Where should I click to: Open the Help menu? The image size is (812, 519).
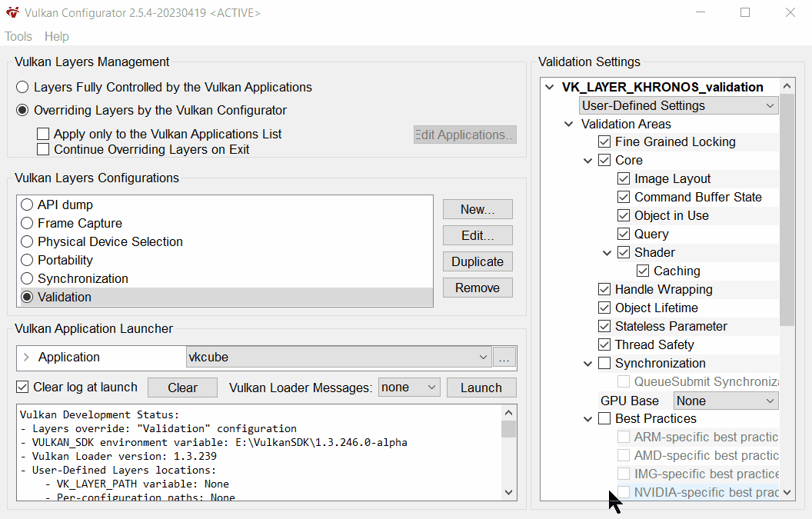56,36
